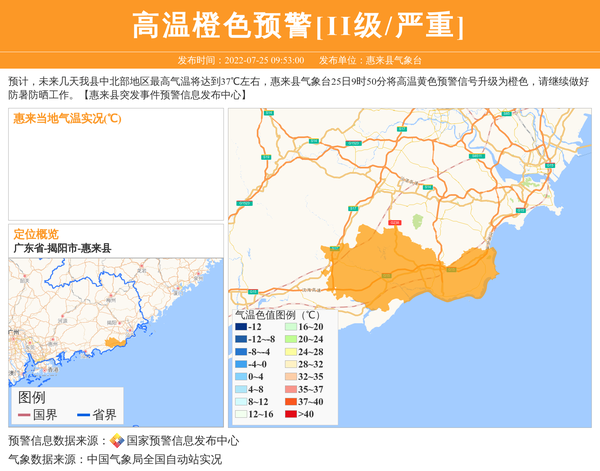
Task: Select the >40 red legend swatch
Action: click(x=290, y=414)
